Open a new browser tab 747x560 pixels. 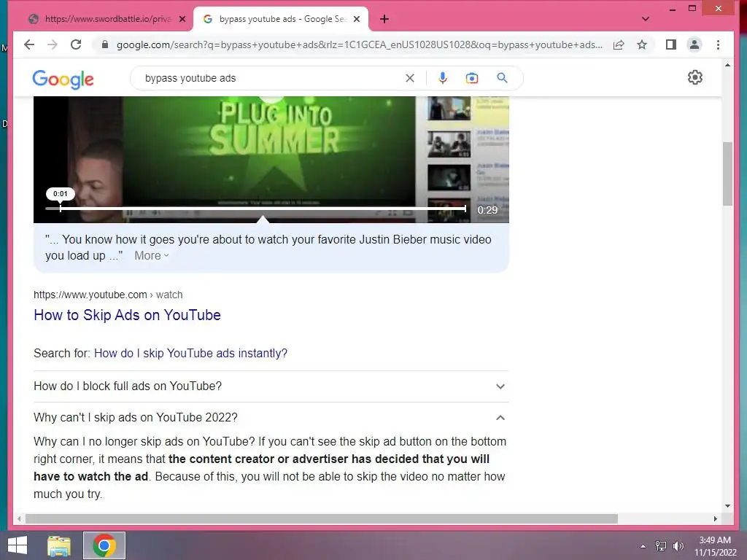(384, 19)
